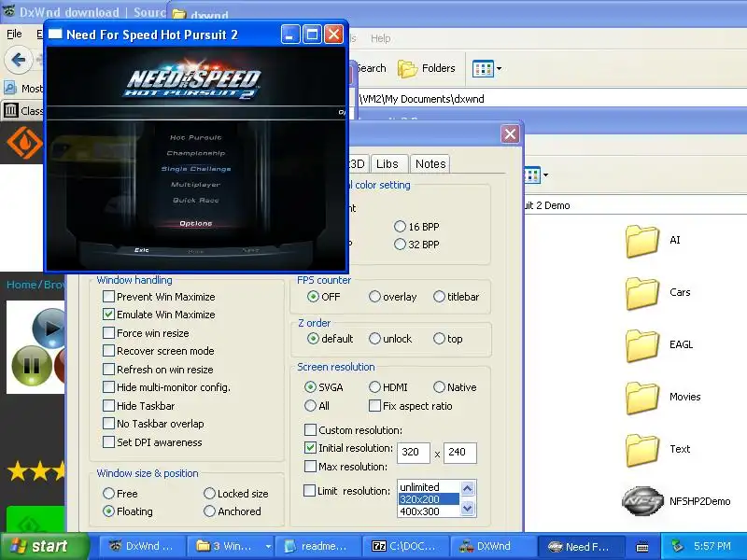
Task: Enable Limit resolution checkbox
Action: coord(309,491)
